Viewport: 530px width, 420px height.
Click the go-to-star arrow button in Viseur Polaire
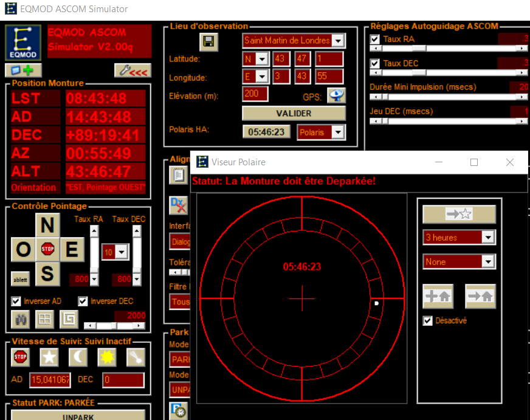(459, 214)
